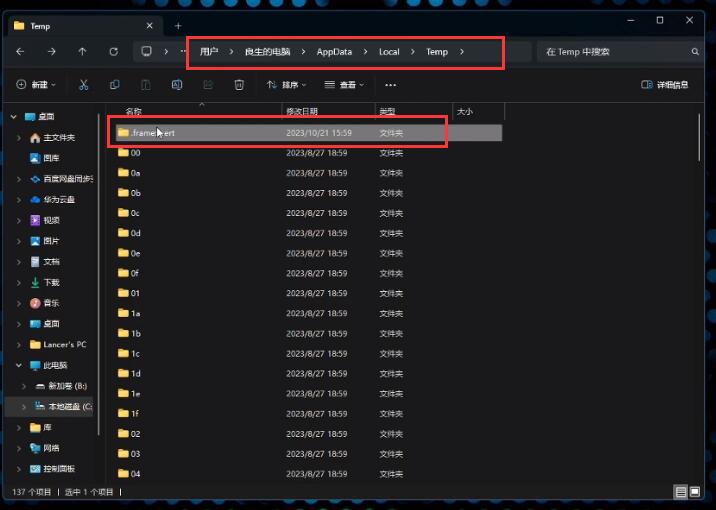716x510 pixels.
Task: Switch to large thumbnails view in status bar
Action: (x=696, y=492)
